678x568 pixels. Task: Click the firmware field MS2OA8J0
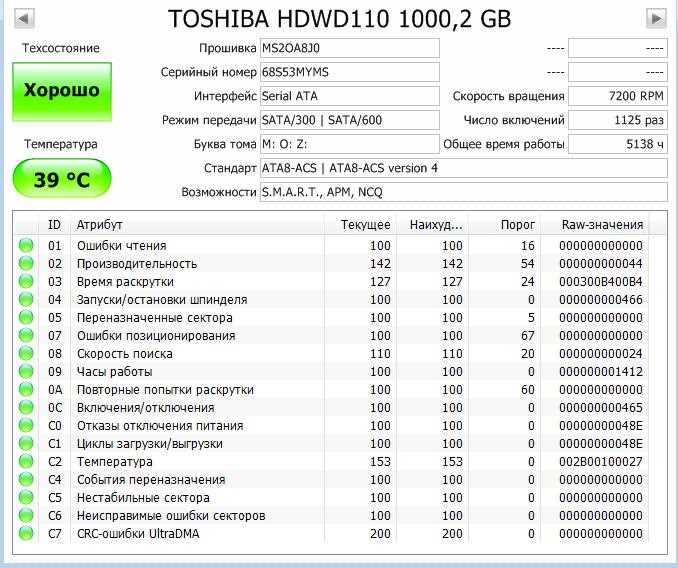tap(349, 48)
